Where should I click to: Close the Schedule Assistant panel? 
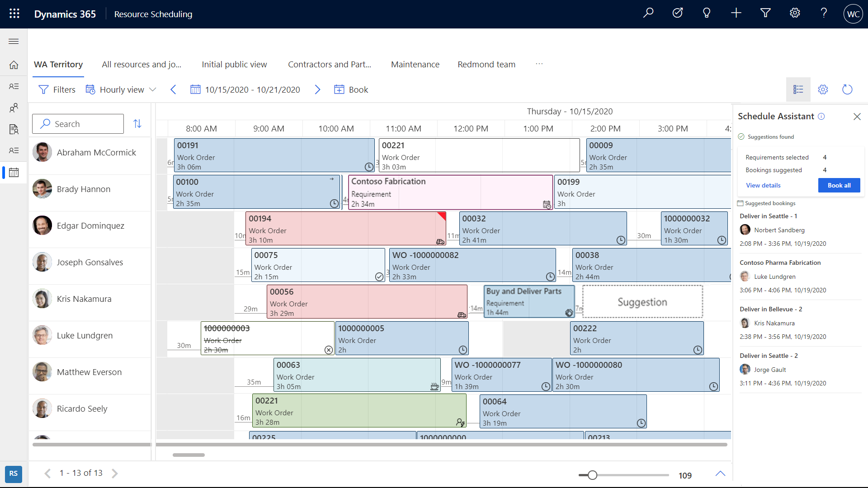click(x=858, y=116)
